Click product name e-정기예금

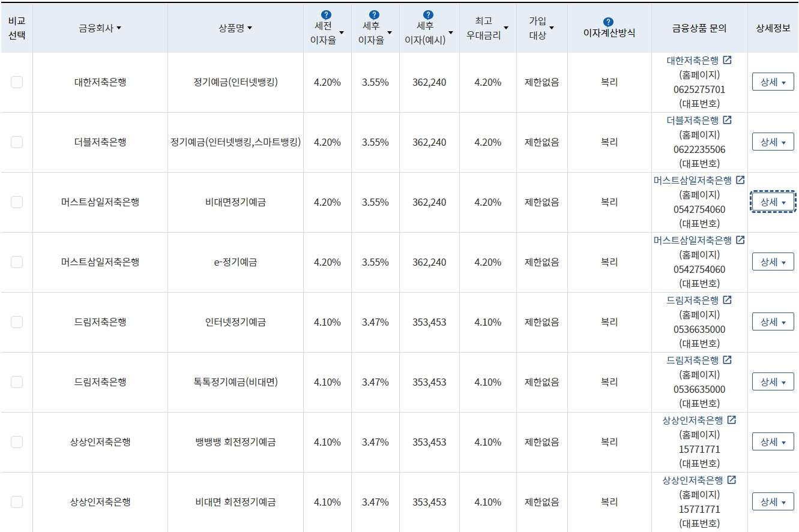point(235,262)
